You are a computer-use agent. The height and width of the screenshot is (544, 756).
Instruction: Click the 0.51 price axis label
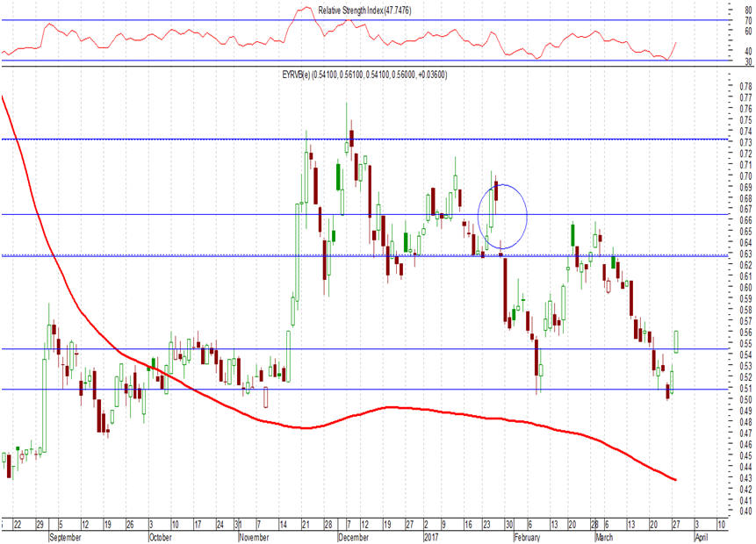(745, 389)
